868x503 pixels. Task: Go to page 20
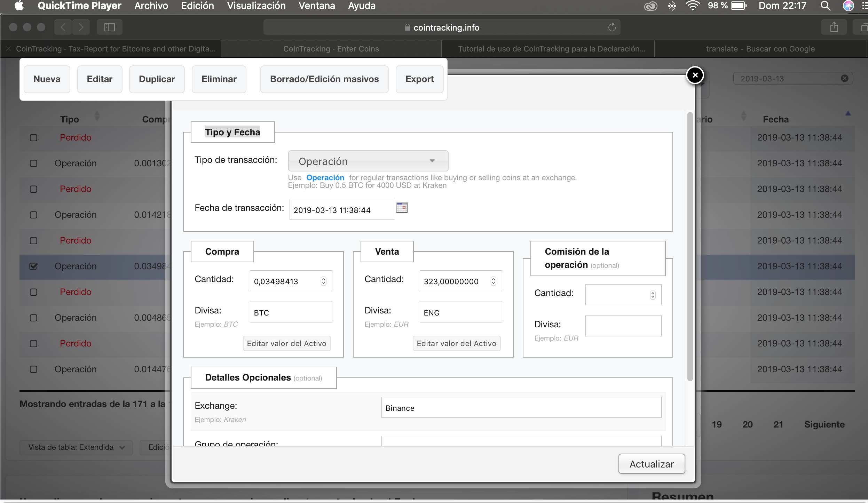(747, 424)
